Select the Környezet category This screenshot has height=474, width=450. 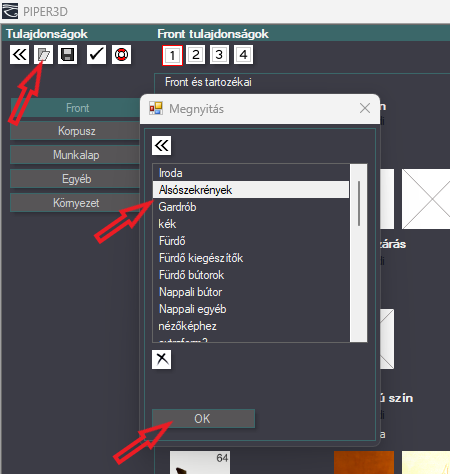pos(76,203)
